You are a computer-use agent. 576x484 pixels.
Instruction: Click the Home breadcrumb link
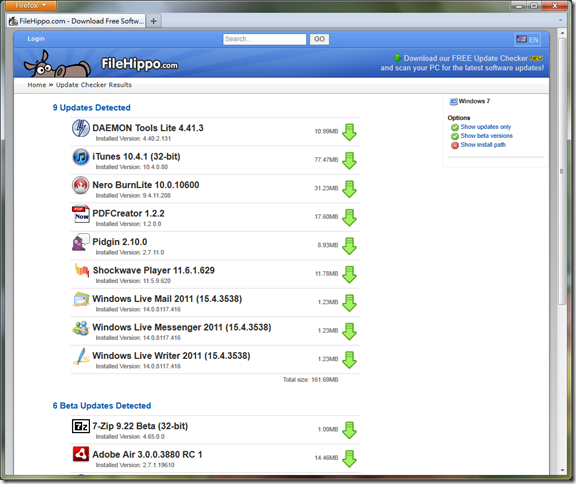coord(37,85)
